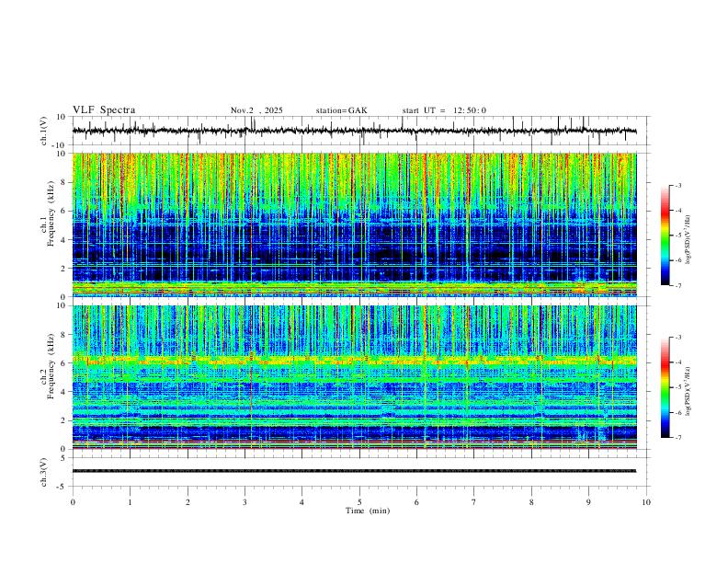
Task: Select the date text "Nov.2 , 2025"
Action: click(256, 110)
